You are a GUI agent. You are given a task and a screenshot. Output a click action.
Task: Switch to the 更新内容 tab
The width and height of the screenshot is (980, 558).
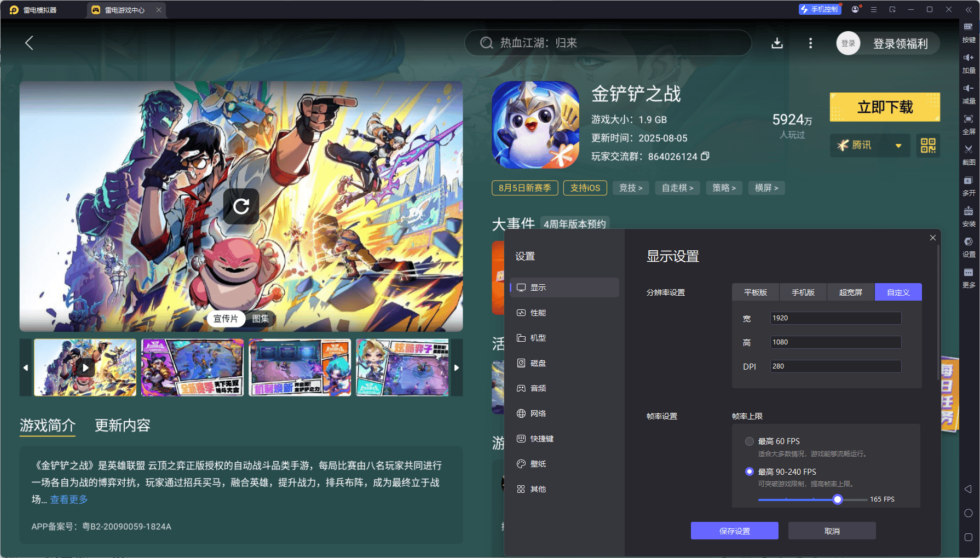tap(122, 426)
